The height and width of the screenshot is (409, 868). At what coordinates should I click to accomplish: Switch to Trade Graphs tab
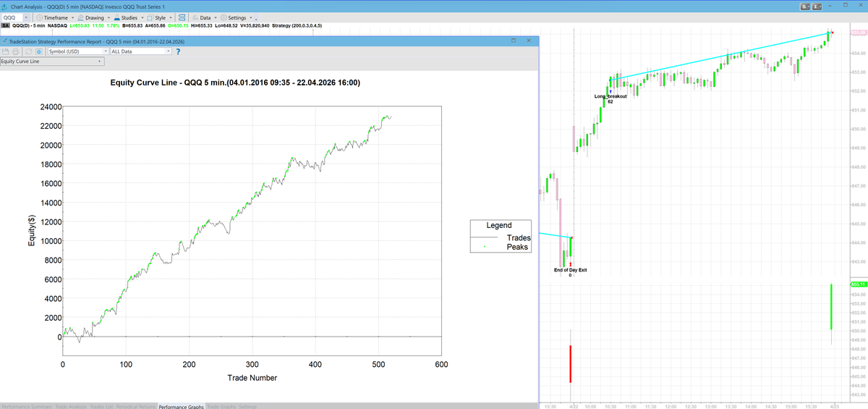point(222,406)
